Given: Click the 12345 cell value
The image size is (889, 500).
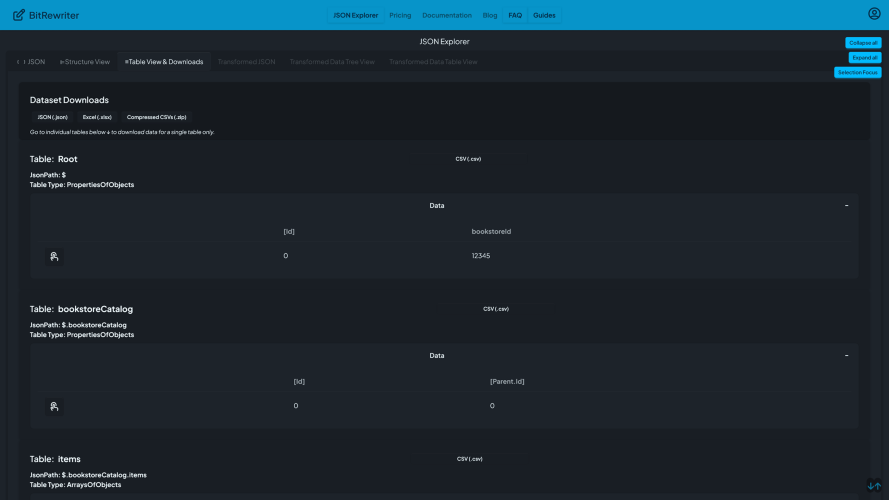Looking at the screenshot, I should [x=481, y=256].
